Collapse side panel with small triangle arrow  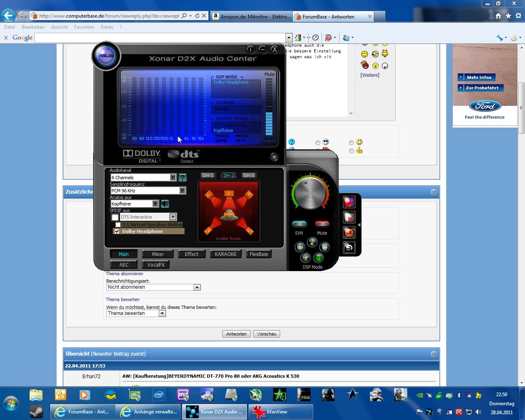pyautogui.click(x=359, y=225)
